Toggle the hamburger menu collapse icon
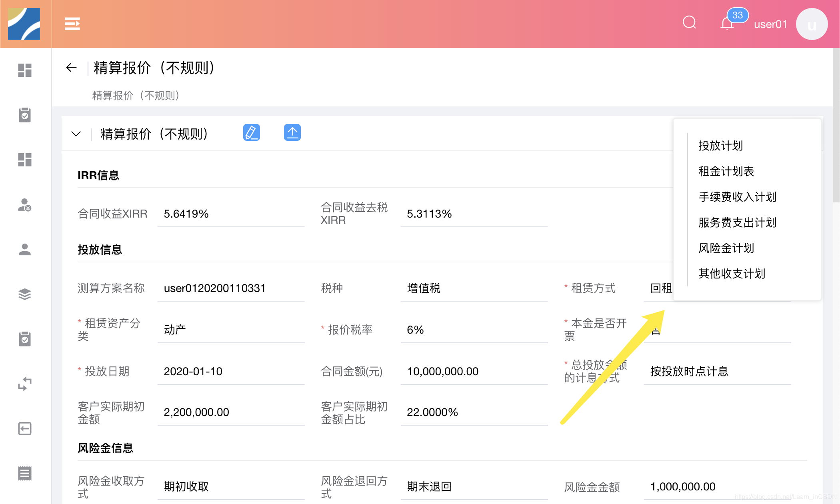 point(72,24)
